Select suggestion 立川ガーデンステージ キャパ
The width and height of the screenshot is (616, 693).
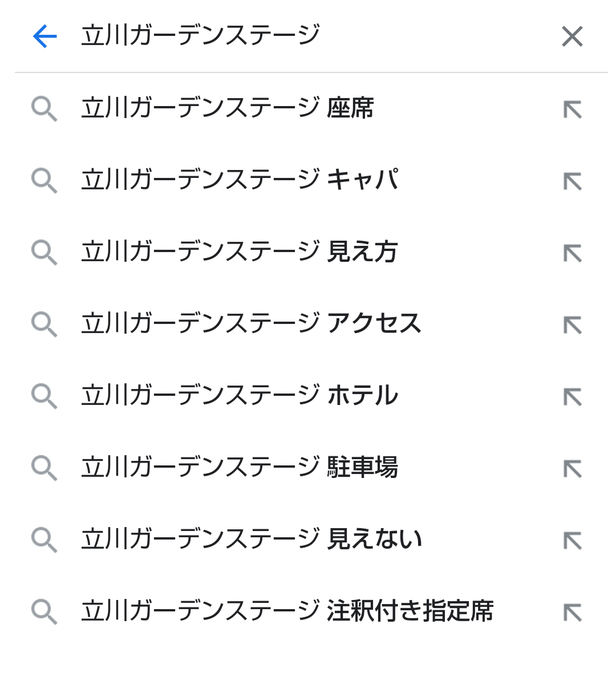[308, 180]
